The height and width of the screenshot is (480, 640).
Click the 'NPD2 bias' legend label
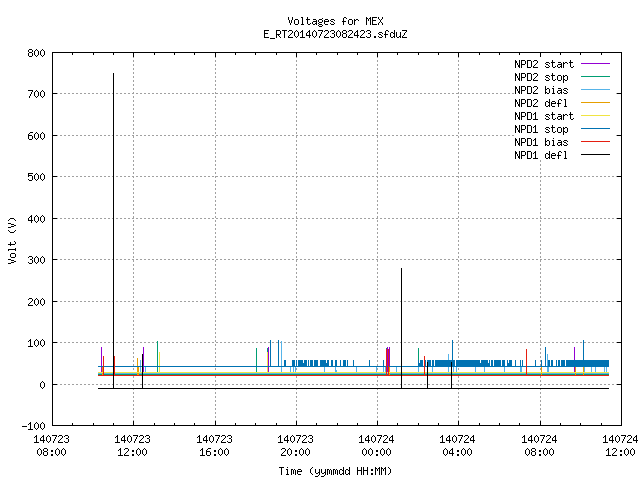[x=541, y=90]
